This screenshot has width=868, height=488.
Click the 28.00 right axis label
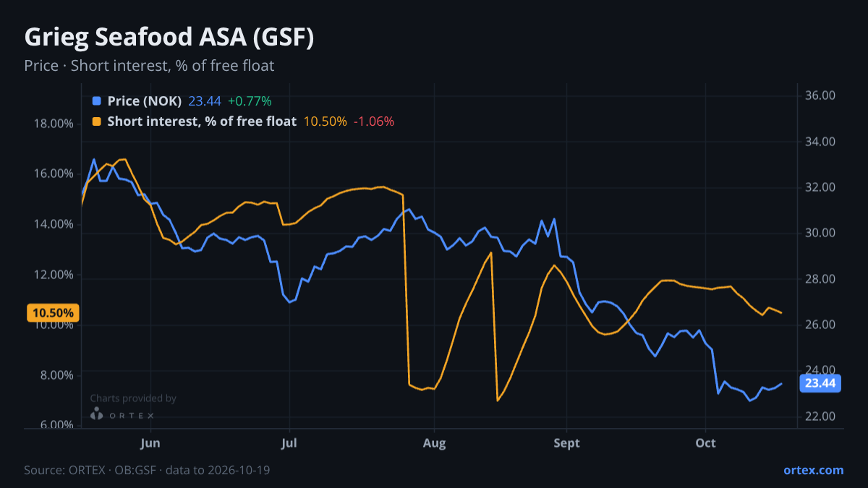pos(820,279)
